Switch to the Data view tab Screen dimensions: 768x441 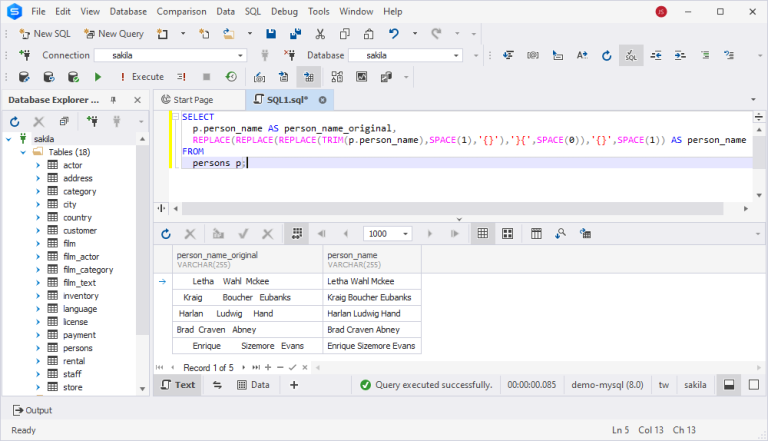[253, 384]
